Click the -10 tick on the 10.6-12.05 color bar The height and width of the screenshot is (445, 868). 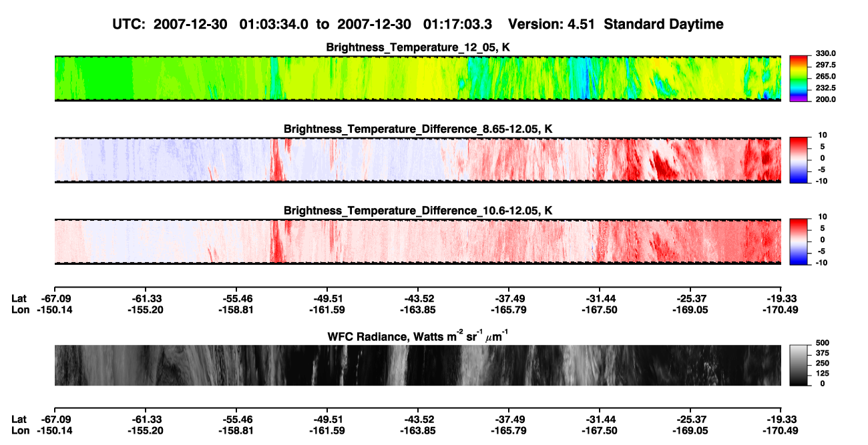pyautogui.click(x=821, y=263)
